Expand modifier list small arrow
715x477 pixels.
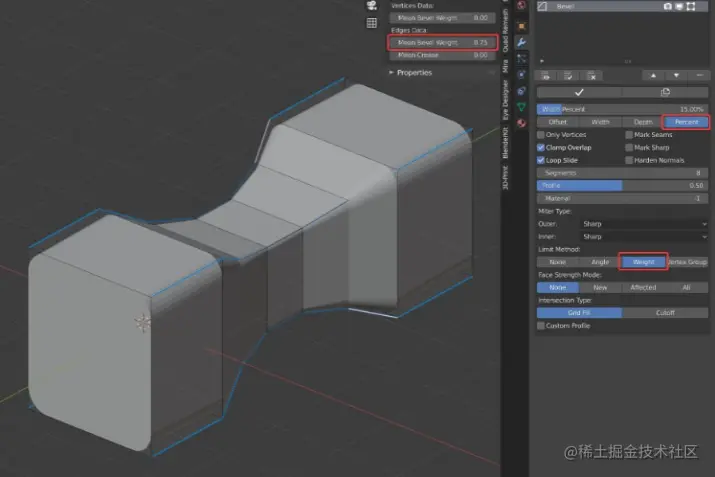click(542, 61)
